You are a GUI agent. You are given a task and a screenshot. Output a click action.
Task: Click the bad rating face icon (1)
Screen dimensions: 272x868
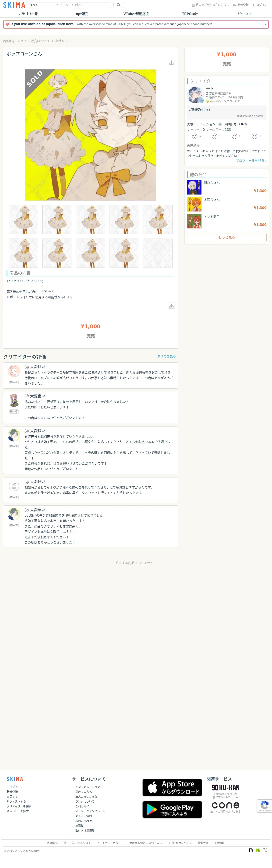[254, 136]
